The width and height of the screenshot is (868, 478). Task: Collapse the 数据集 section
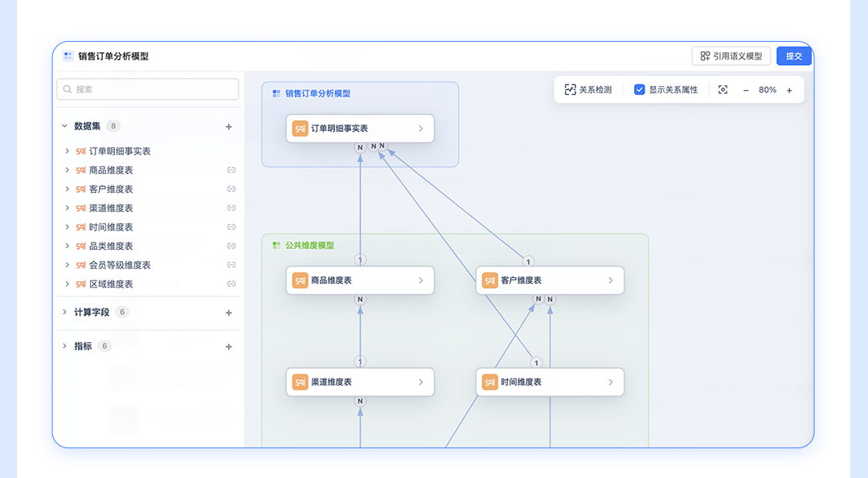point(65,126)
